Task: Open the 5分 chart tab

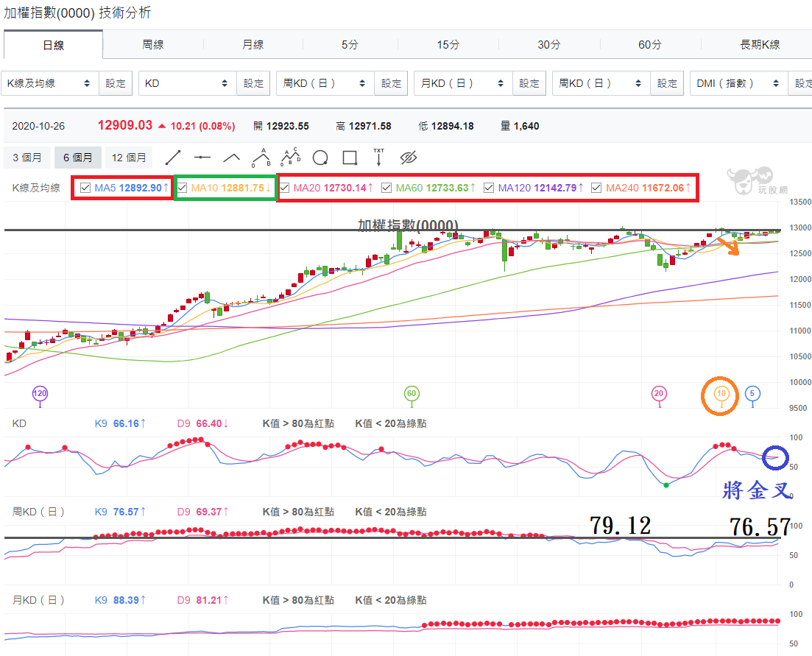Action: 350,44
